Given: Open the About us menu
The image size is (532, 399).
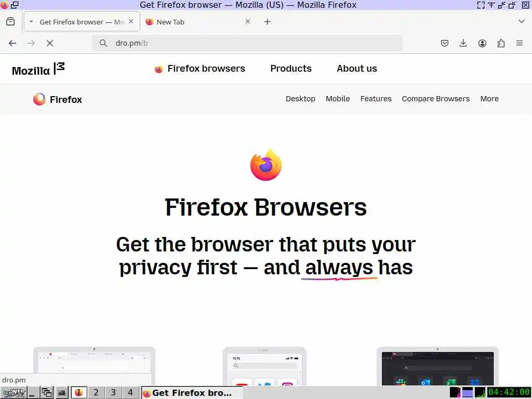Looking at the screenshot, I should click(x=356, y=69).
